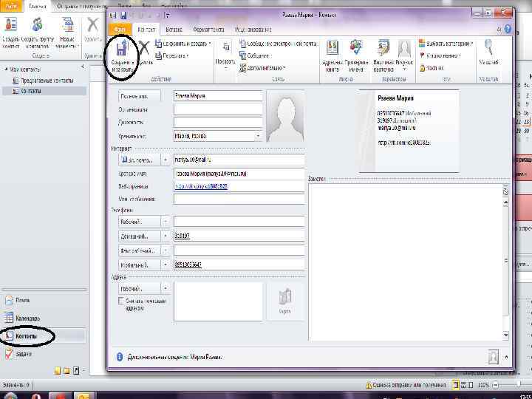Click the Домашний phone button
The height and width of the screenshot is (399, 532).
pos(139,236)
